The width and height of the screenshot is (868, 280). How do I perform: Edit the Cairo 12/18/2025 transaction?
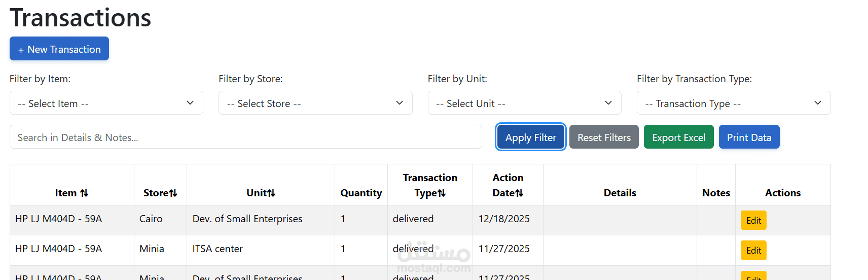pyautogui.click(x=753, y=221)
